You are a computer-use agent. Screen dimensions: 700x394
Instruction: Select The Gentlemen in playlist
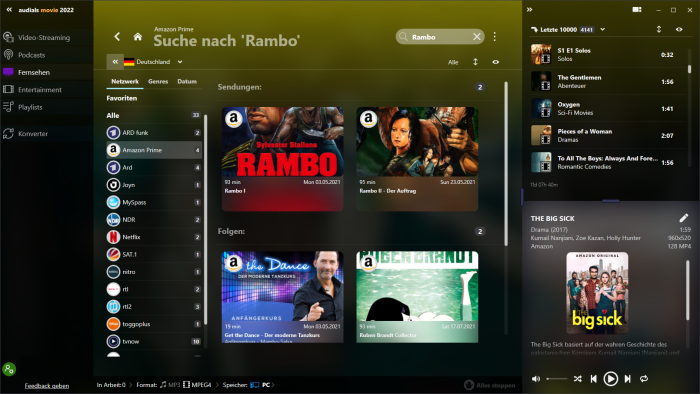coord(608,82)
